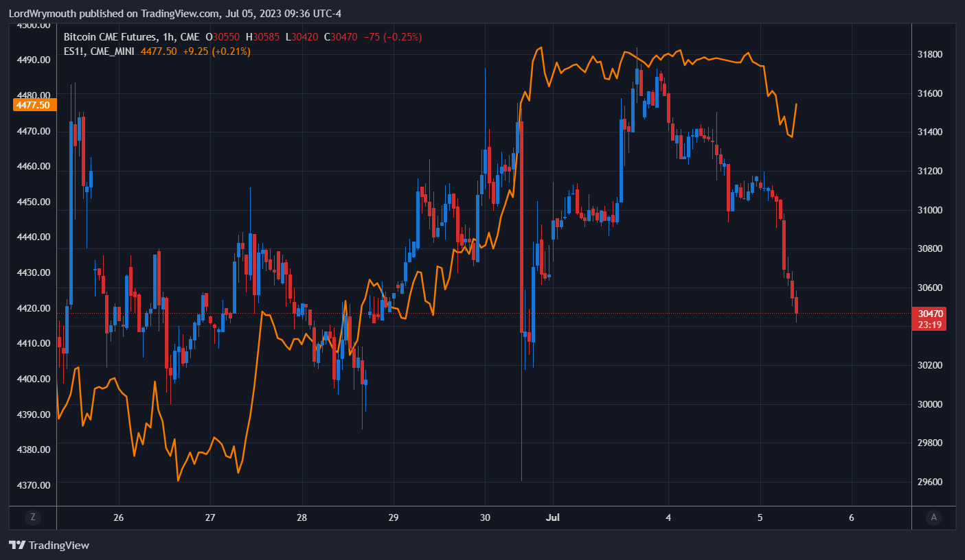Click the orange 4477.50 price label
Viewport: 965px width, 560px height.
pyautogui.click(x=34, y=105)
